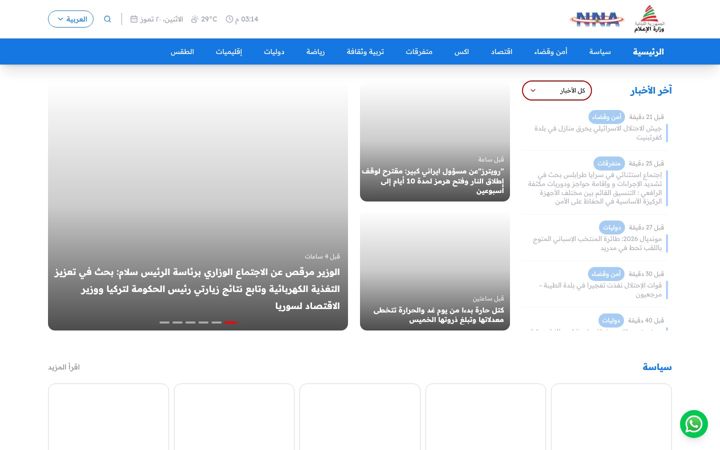The image size is (720, 450).
Task: Click the آخر الأخبار heading
Action: coord(651,90)
